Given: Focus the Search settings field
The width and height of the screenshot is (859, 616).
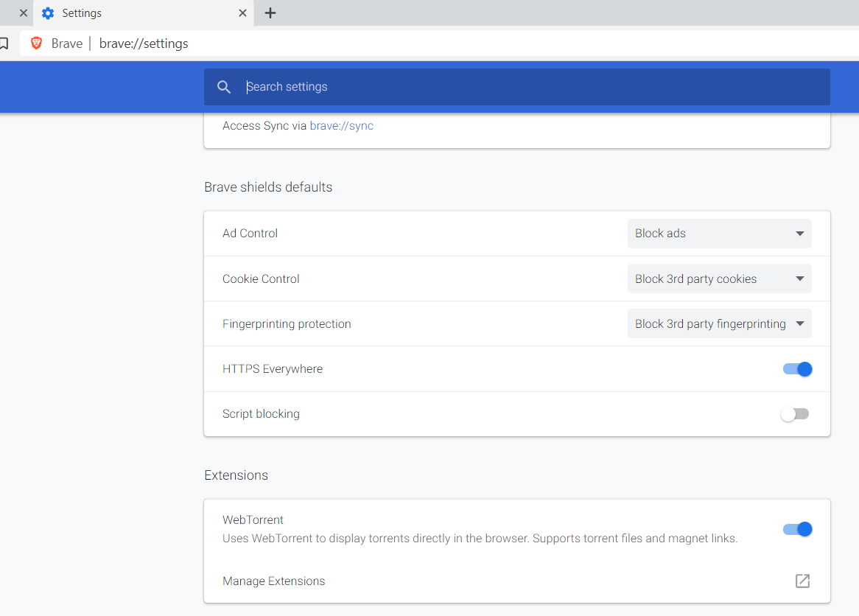Looking at the screenshot, I should pyautogui.click(x=516, y=87).
